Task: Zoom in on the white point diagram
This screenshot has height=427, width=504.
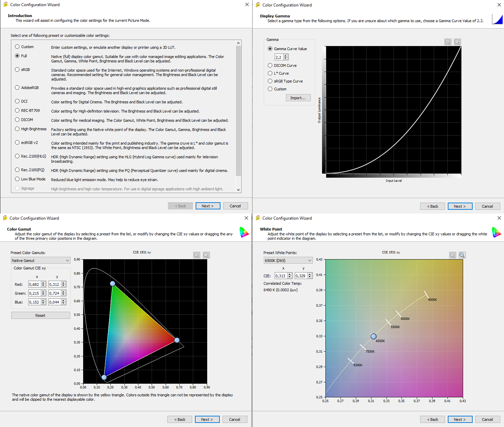Action: point(452,255)
